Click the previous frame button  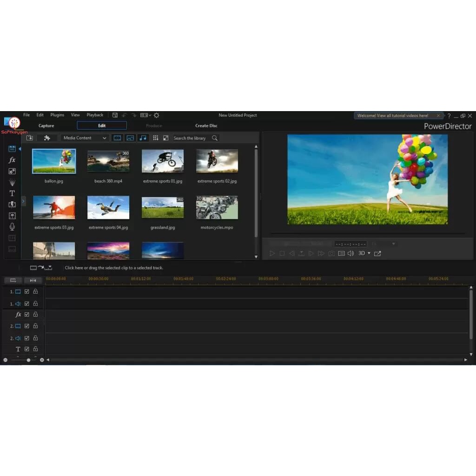click(x=292, y=253)
